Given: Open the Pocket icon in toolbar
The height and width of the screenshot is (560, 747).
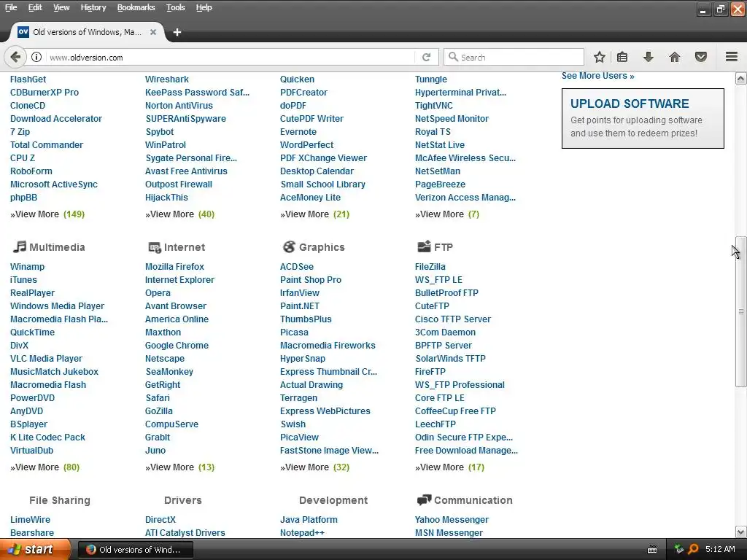Looking at the screenshot, I should [x=701, y=57].
